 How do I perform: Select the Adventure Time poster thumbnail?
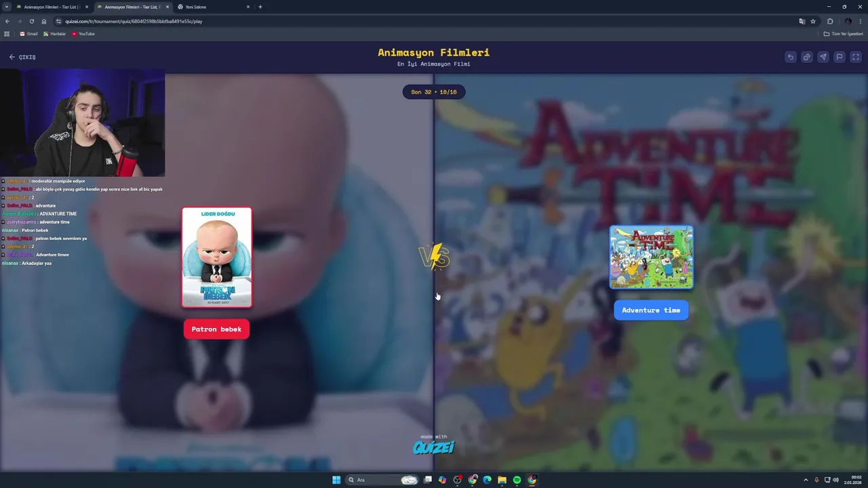click(x=651, y=257)
